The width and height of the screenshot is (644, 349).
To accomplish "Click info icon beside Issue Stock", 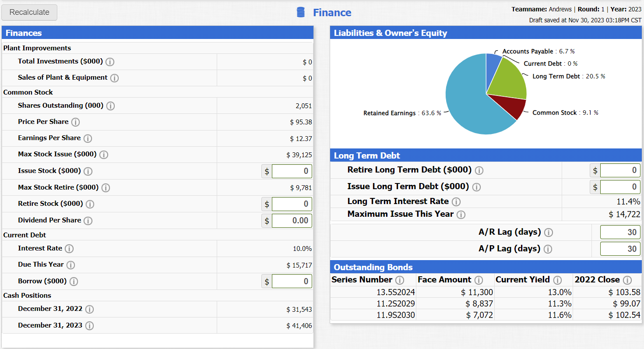I will point(88,171).
